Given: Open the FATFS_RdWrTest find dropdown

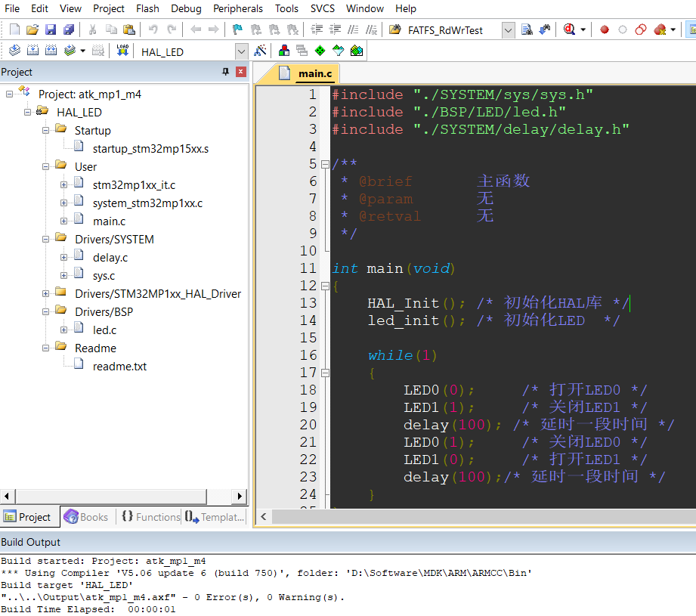Looking at the screenshot, I should 509,30.
